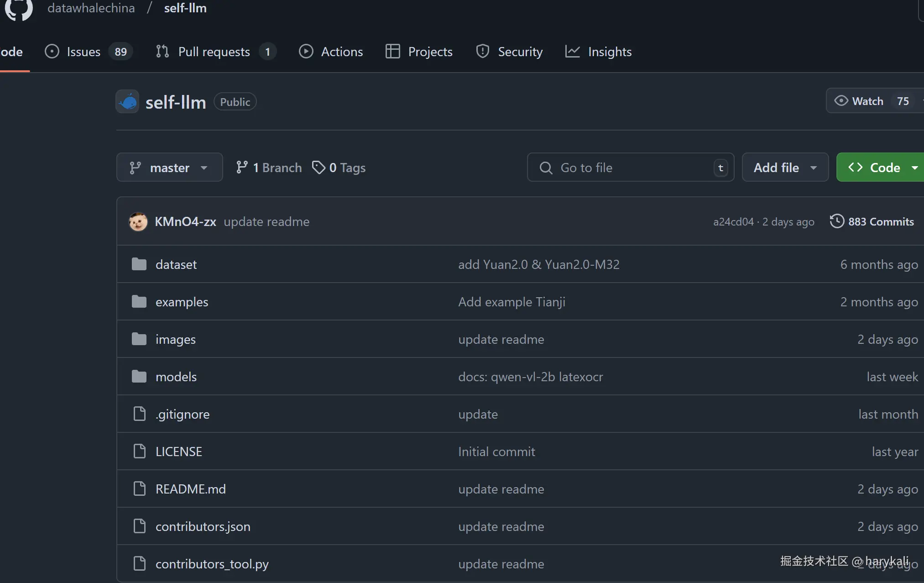Click the LICENSE file icon

point(139,452)
